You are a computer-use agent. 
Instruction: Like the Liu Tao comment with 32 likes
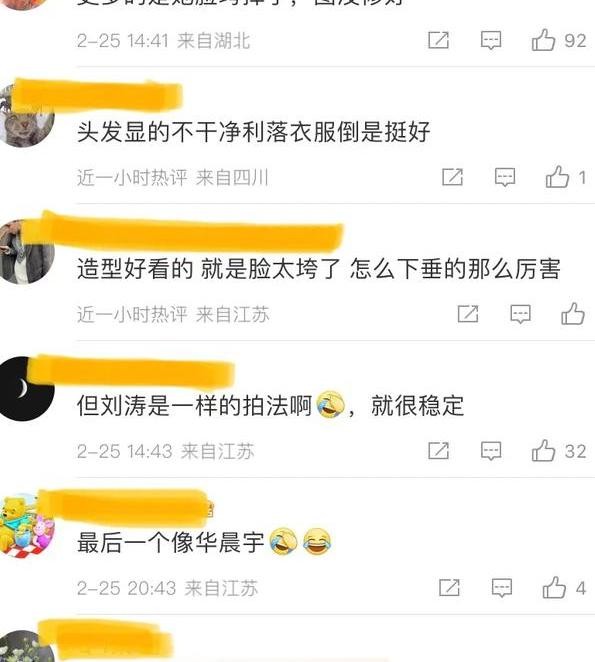click(x=543, y=450)
